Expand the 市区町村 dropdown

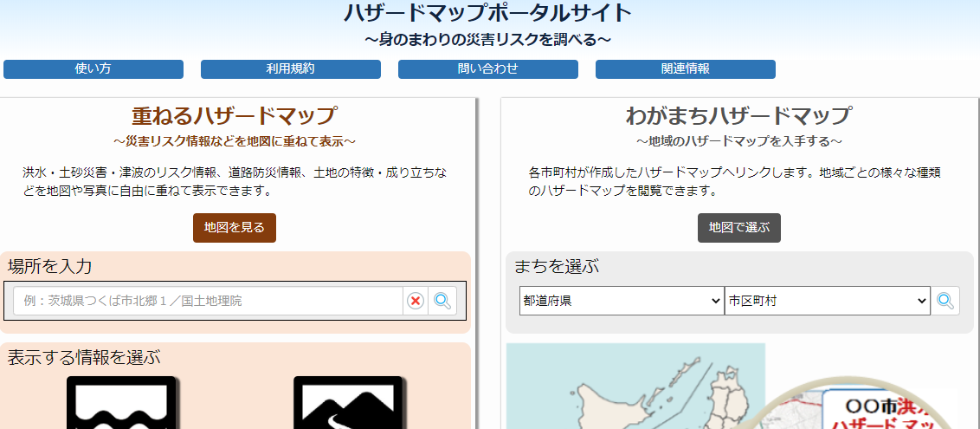[x=827, y=301]
